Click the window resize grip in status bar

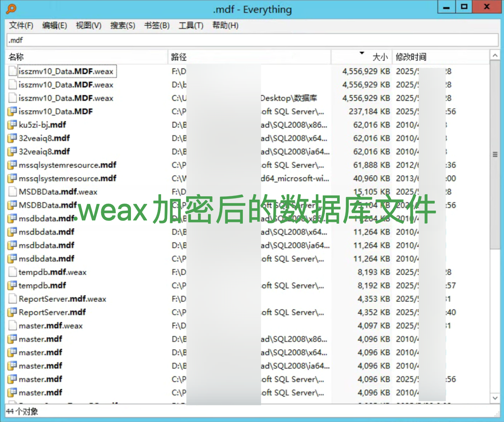[497, 414]
